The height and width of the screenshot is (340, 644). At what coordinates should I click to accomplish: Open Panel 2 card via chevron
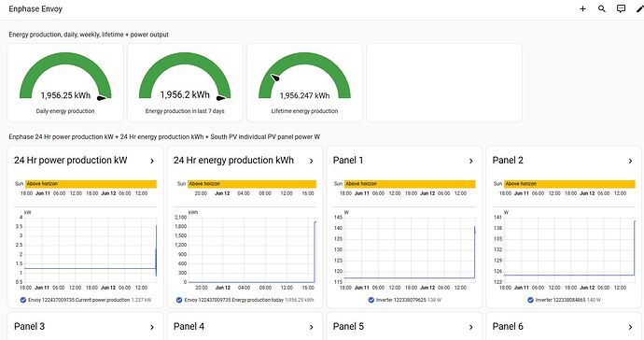(x=630, y=162)
